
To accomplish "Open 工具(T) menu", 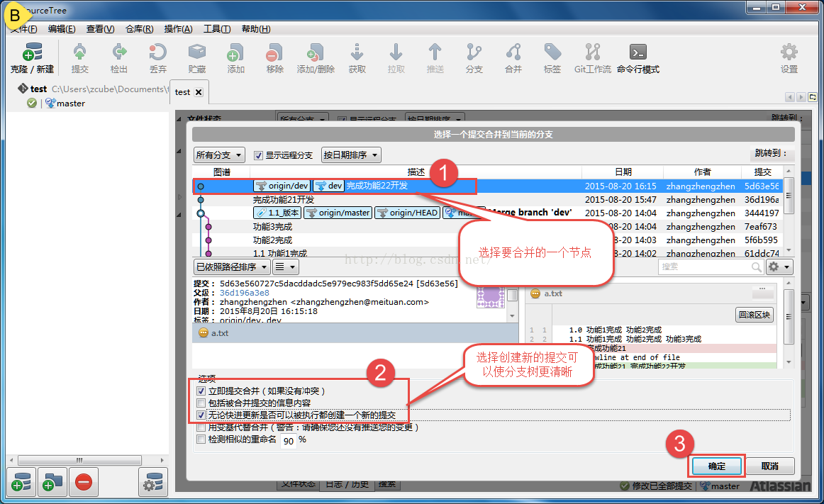I will pyautogui.click(x=217, y=29).
